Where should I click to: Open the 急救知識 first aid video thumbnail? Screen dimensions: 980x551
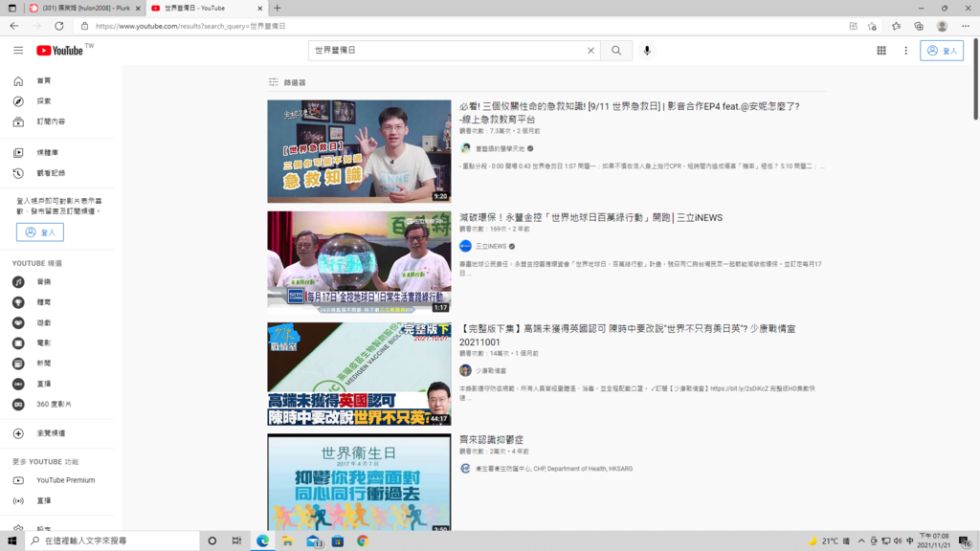point(359,151)
